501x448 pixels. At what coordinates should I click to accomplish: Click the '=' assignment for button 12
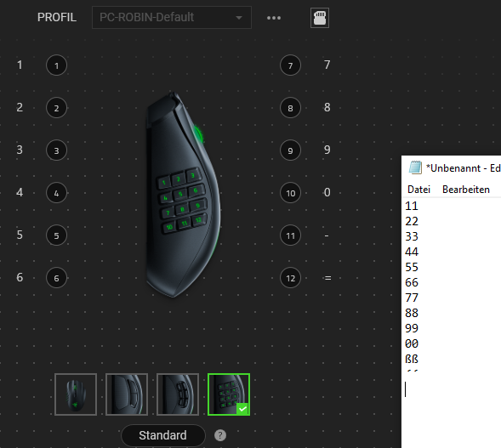pos(327,278)
